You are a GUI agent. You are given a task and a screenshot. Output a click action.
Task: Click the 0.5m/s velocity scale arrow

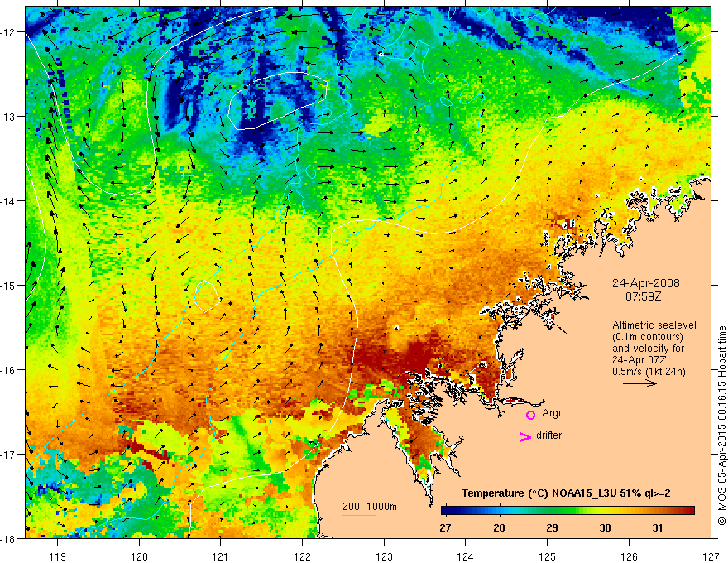639,383
